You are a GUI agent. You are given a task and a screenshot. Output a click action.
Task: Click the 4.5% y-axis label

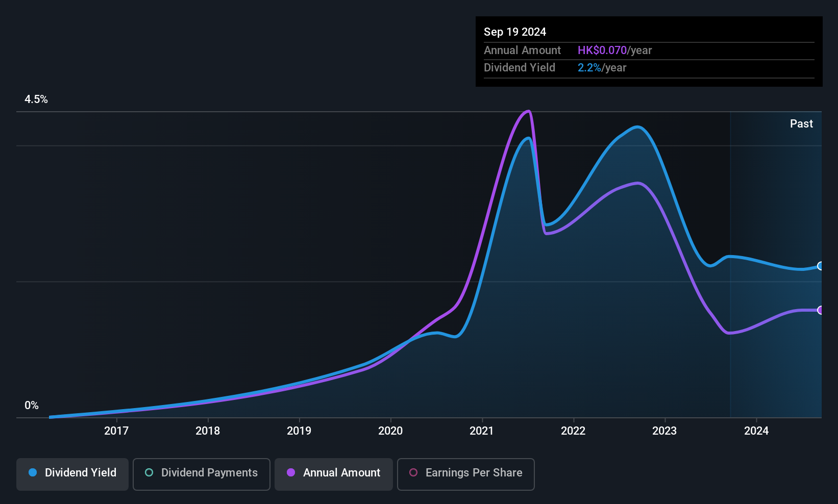(36, 99)
